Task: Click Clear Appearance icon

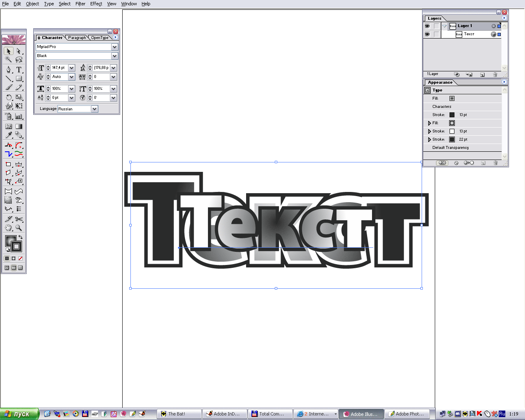Action: click(456, 163)
